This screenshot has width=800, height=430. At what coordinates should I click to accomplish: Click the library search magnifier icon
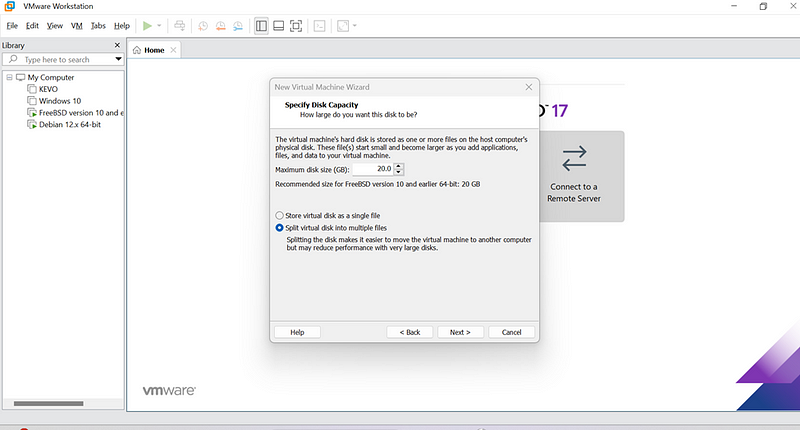tap(13, 59)
